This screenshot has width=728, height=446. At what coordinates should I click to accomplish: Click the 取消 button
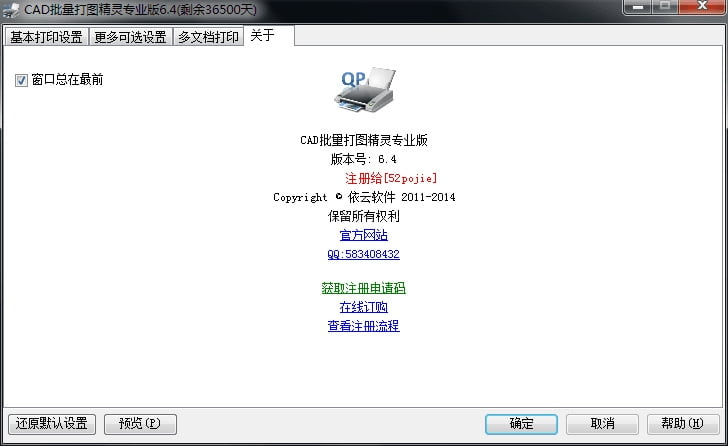[x=602, y=424]
